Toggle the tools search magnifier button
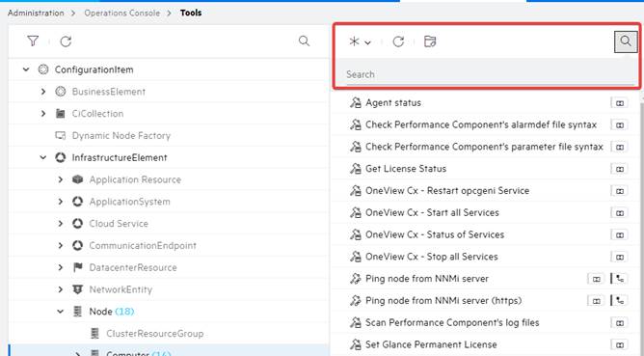Image resolution: width=644 pixels, height=356 pixels. (626, 41)
